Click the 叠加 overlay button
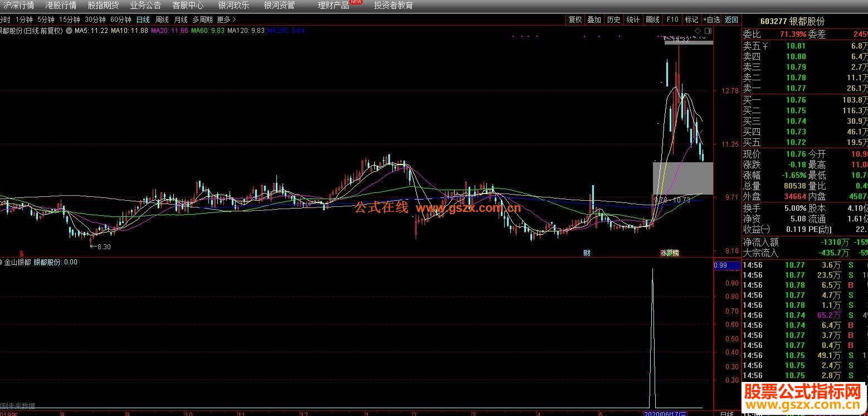The height and width of the screenshot is (416, 868). click(x=594, y=20)
